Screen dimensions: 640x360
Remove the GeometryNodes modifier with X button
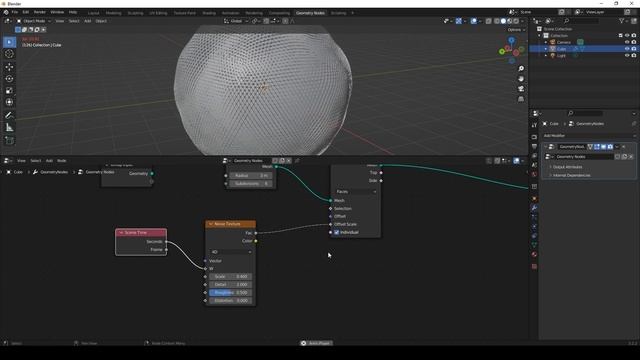[624, 147]
